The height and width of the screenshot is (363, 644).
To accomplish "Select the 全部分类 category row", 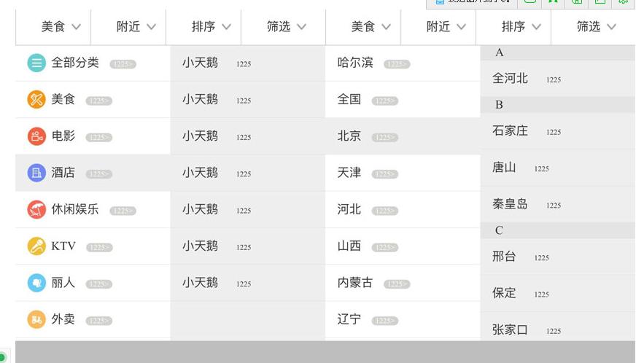I will (x=93, y=63).
